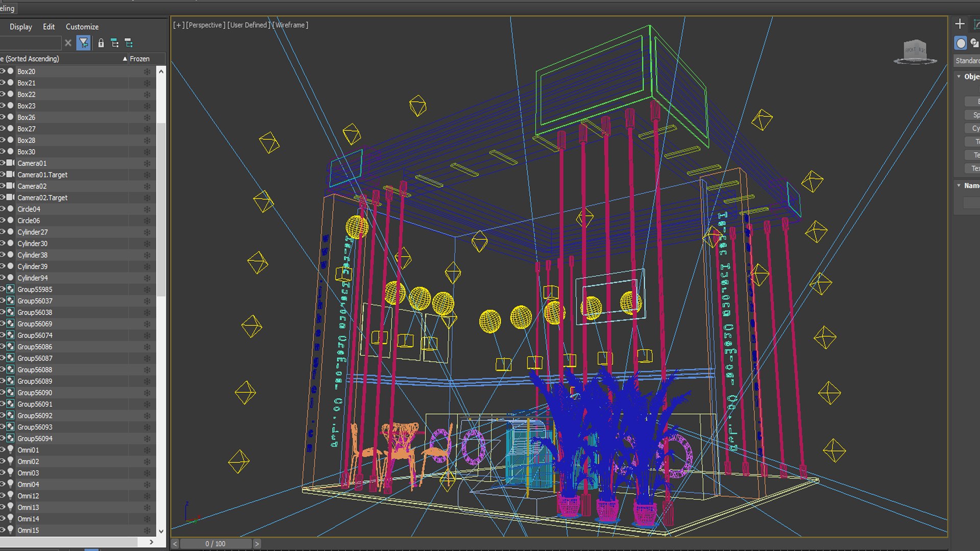Click the 0 / 100 time slider
980x551 pixels.
pos(215,544)
